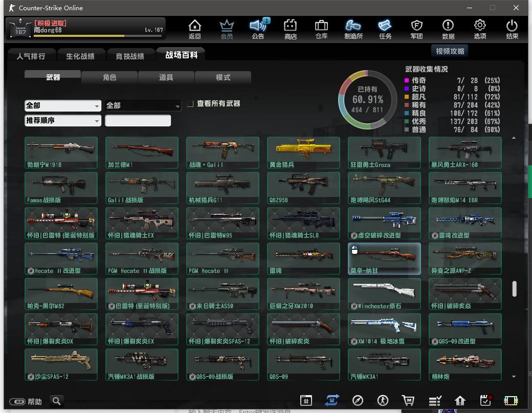Image resolution: width=532 pixels, height=413 pixels.
Task: Select the 狂雷勇士Groza weapon card
Action: coord(384,153)
